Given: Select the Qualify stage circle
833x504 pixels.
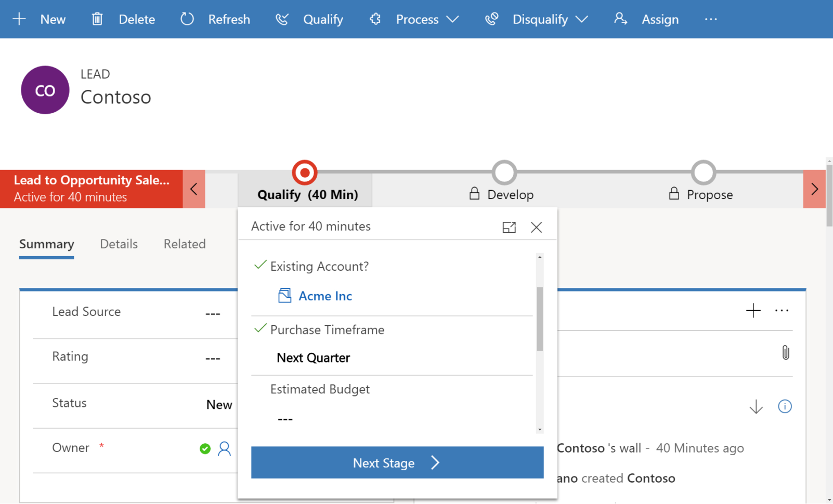Looking at the screenshot, I should tap(304, 173).
